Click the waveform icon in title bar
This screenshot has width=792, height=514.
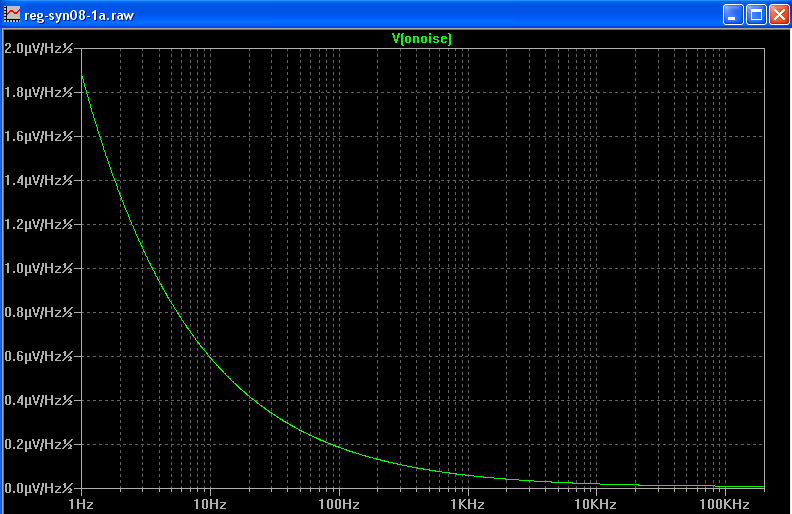coord(12,14)
